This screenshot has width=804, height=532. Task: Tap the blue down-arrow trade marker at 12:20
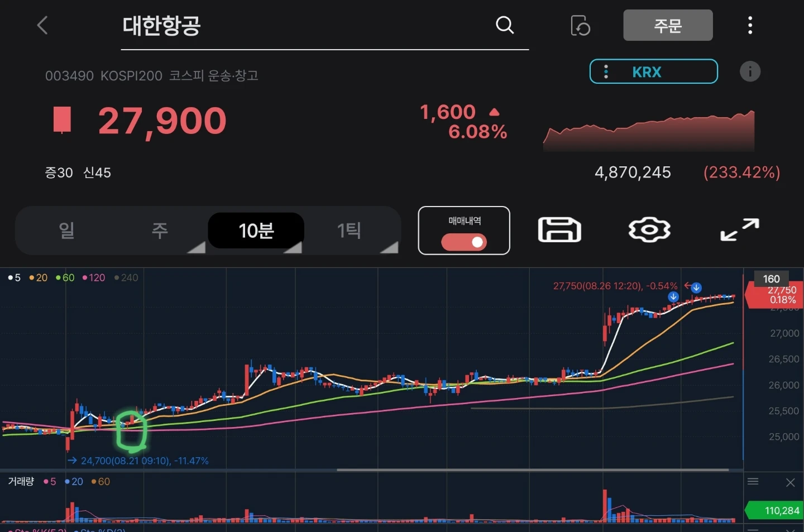point(696,288)
